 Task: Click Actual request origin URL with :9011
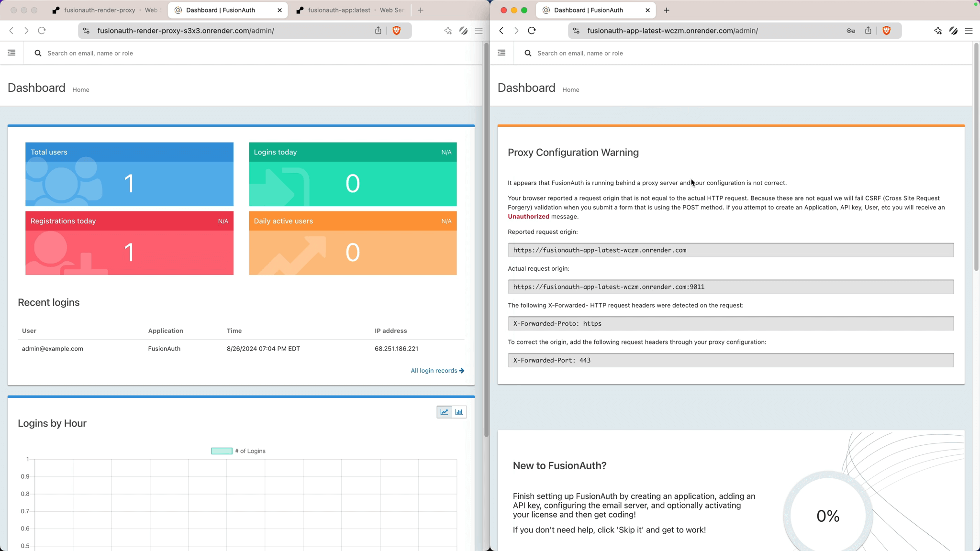(731, 287)
